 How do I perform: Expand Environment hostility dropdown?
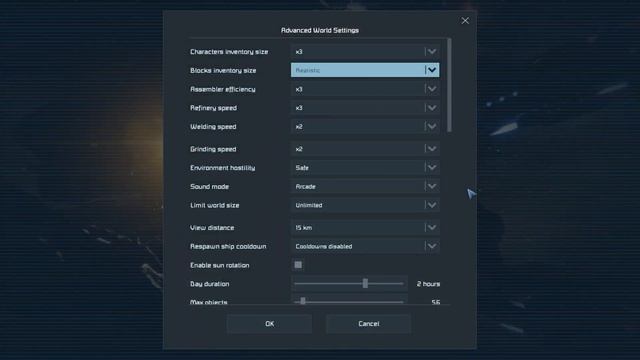[365, 168]
